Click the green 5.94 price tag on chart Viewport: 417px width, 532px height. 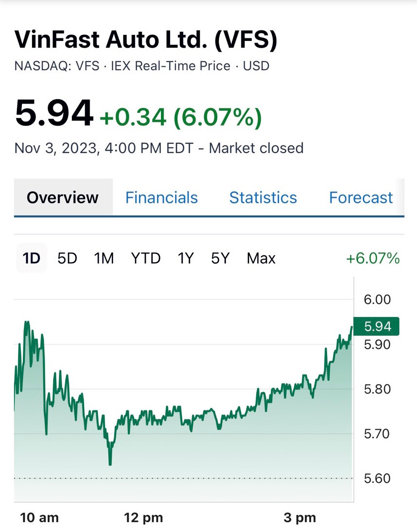377,326
